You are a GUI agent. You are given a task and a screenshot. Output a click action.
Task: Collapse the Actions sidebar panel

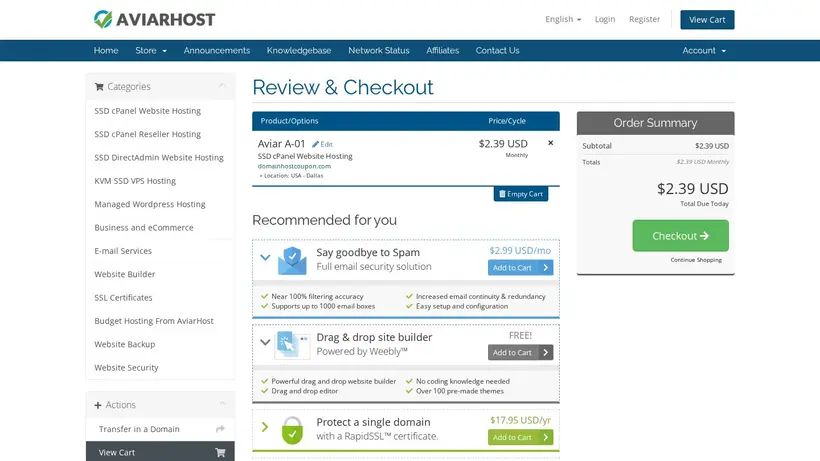tap(222, 404)
